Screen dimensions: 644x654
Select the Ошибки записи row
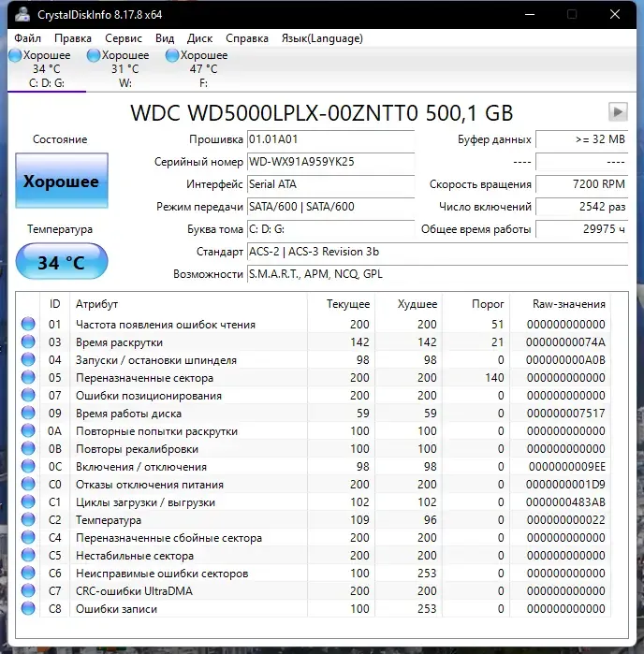[x=313, y=608]
